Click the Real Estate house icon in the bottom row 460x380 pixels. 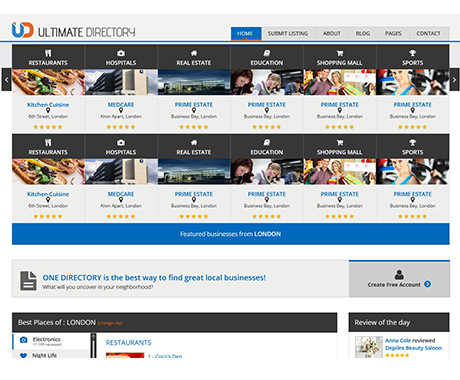[x=194, y=142]
